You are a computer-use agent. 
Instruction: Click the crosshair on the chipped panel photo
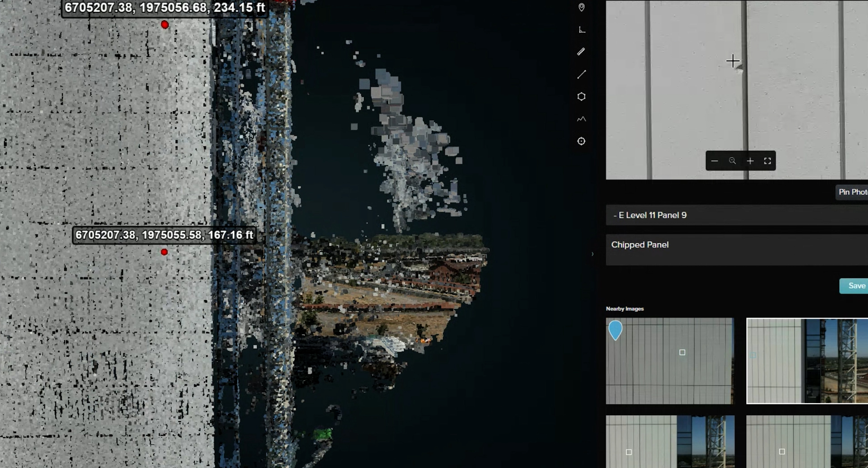732,61
